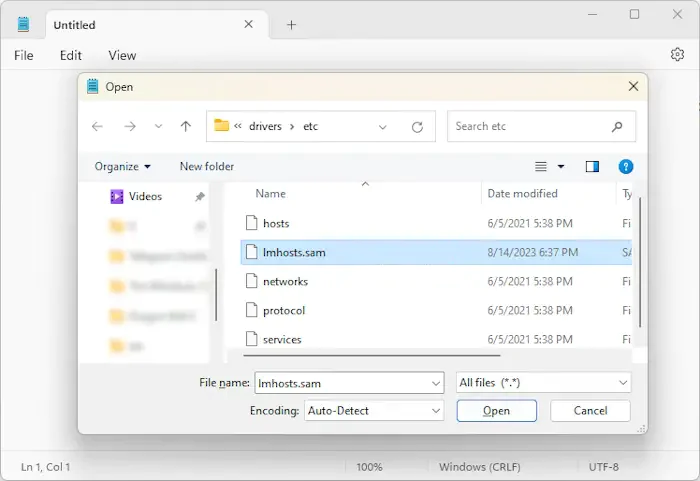
Task: Expand the File name dropdown
Action: point(436,383)
